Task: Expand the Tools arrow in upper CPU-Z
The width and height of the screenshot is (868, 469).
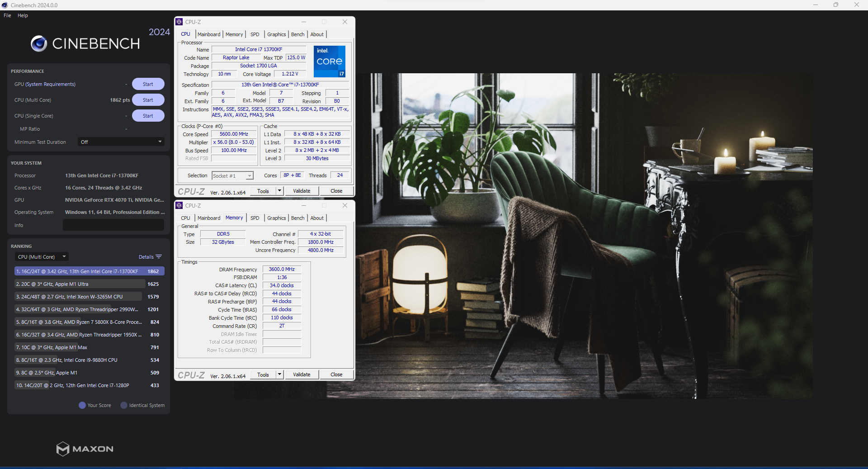Action: tap(279, 191)
